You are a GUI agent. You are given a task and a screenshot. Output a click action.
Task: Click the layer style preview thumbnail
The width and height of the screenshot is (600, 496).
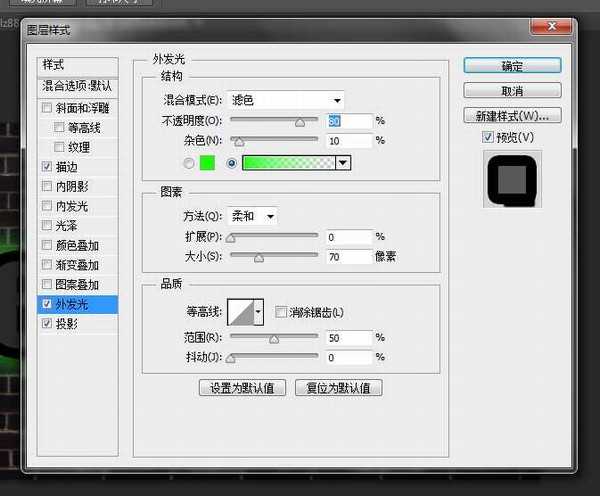pos(512,180)
